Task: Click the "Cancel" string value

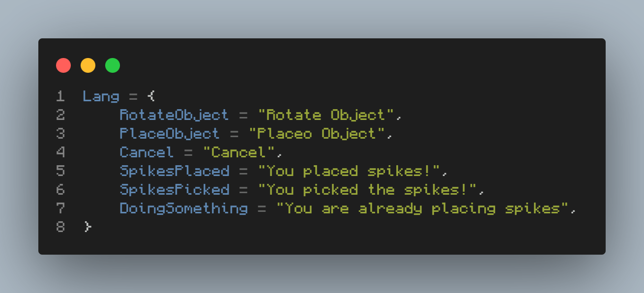Action: click(238, 152)
